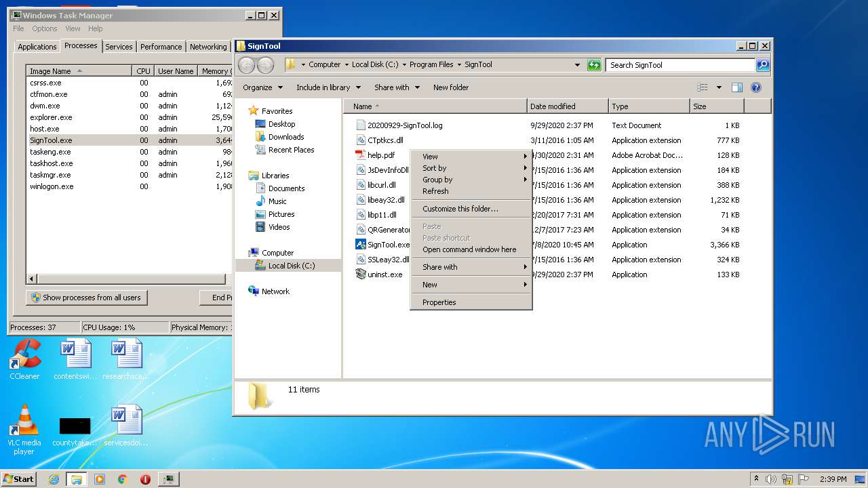Viewport: 868px width, 488px height.
Task: Open the SignTool.exe application file icon
Action: [361, 245]
